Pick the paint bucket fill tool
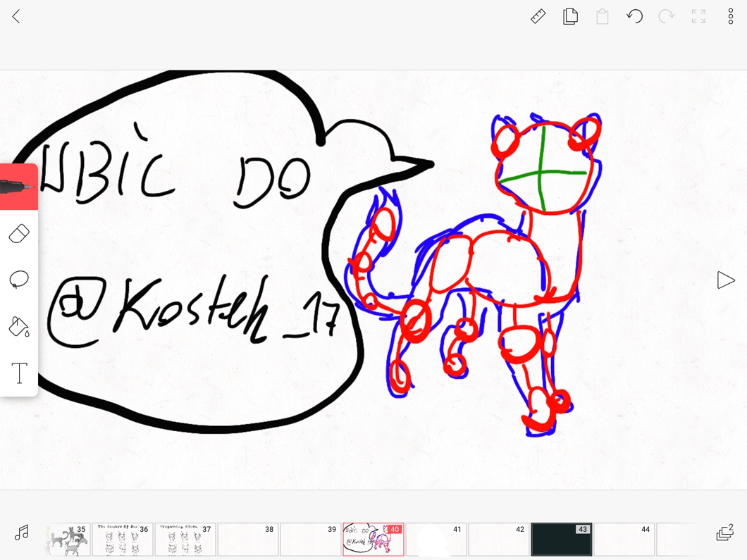The width and height of the screenshot is (747, 560). click(19, 326)
